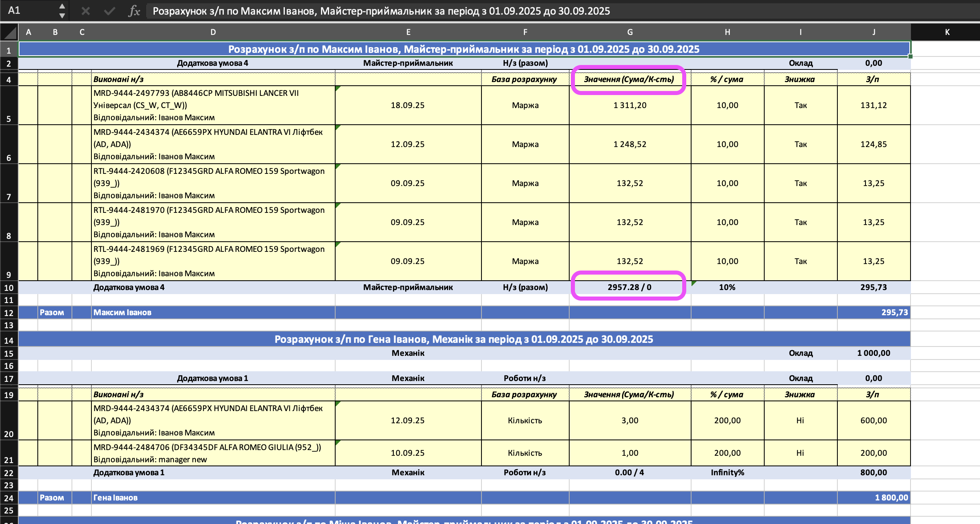Click the Name Box up arrow
980x524 pixels.
pos(62,6)
